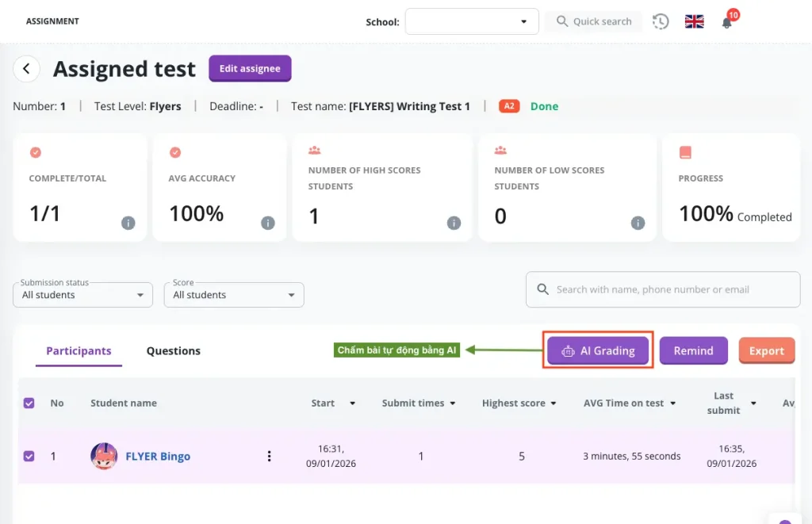Expand the Score filter dropdown
This screenshot has width=812, height=524.
[233, 295]
